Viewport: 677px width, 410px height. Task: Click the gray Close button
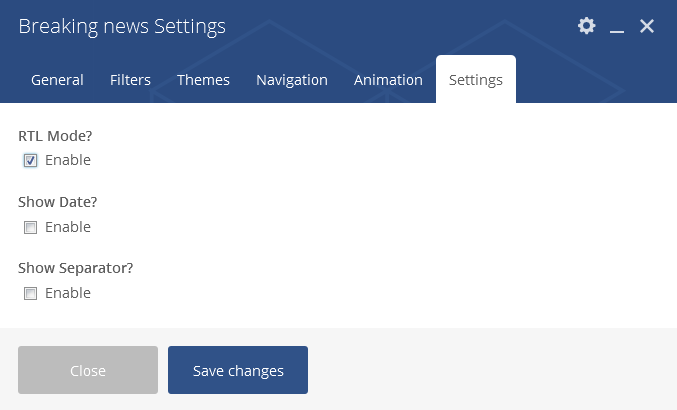(88, 370)
